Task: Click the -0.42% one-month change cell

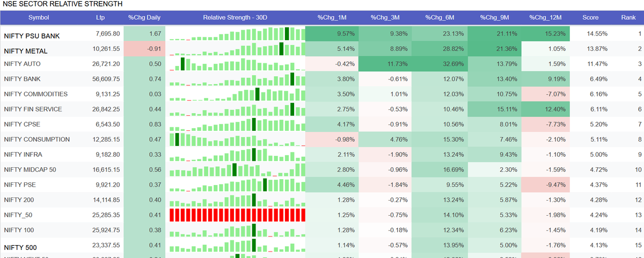Action: [x=332, y=64]
